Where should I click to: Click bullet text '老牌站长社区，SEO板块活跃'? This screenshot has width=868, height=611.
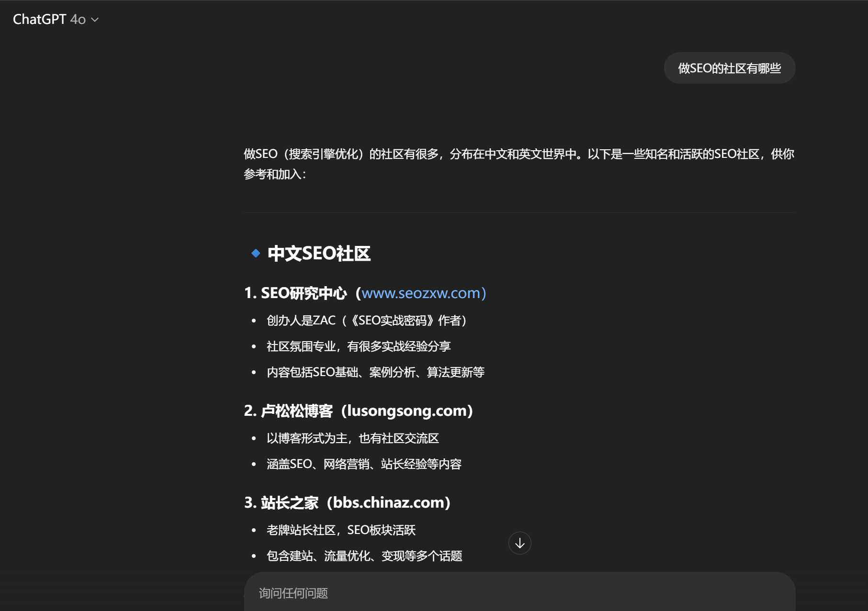(341, 530)
